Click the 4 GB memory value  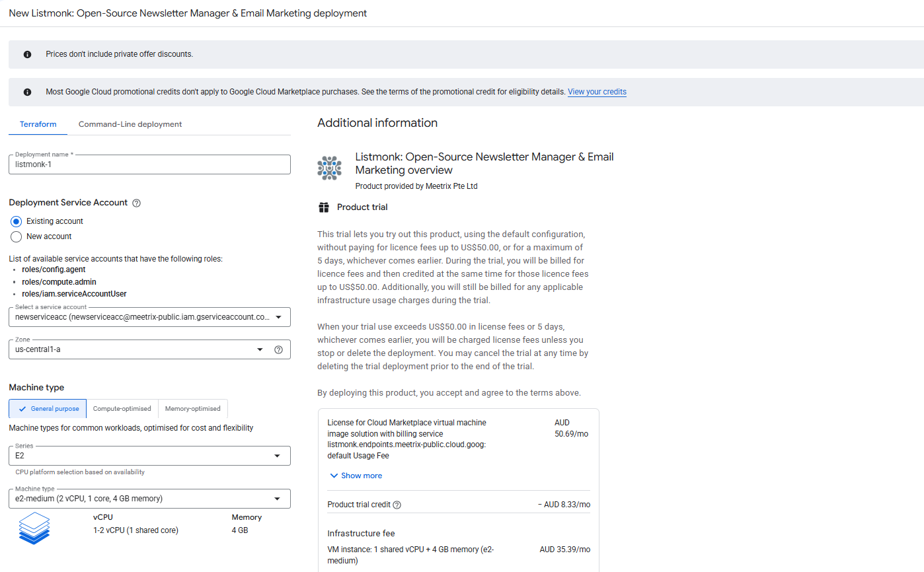coord(240,530)
